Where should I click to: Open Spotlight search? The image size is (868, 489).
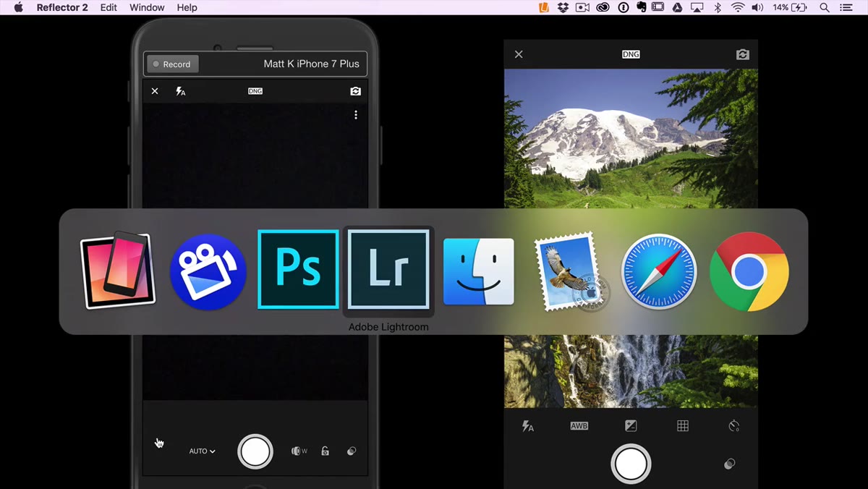click(x=825, y=7)
